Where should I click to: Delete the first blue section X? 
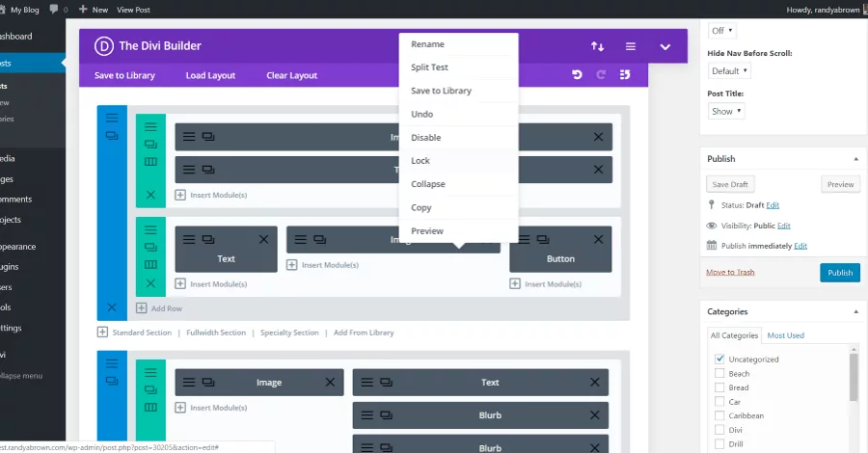[x=112, y=306]
